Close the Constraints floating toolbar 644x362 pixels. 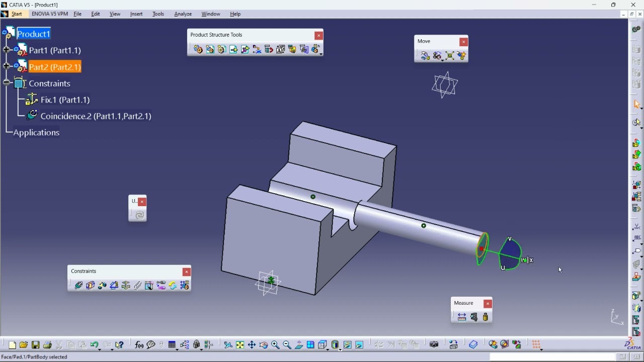[x=187, y=271]
